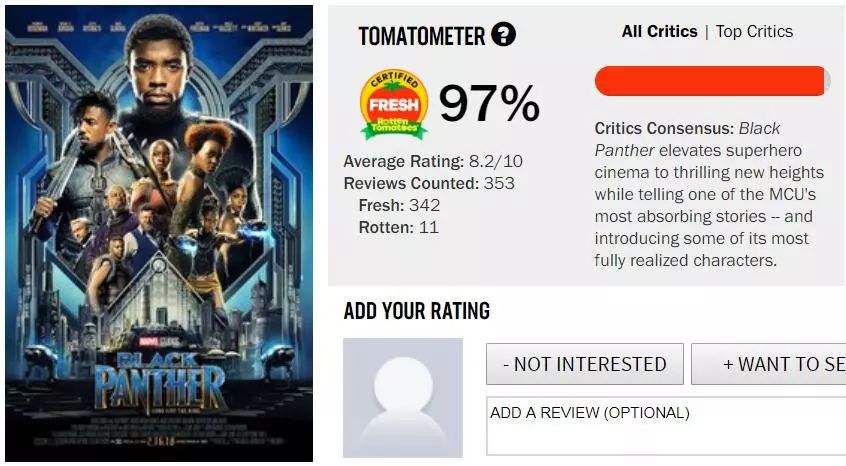Click the Average Rating 8.2/10 text
The width and height of the screenshot is (846, 466).
pyautogui.click(x=433, y=161)
